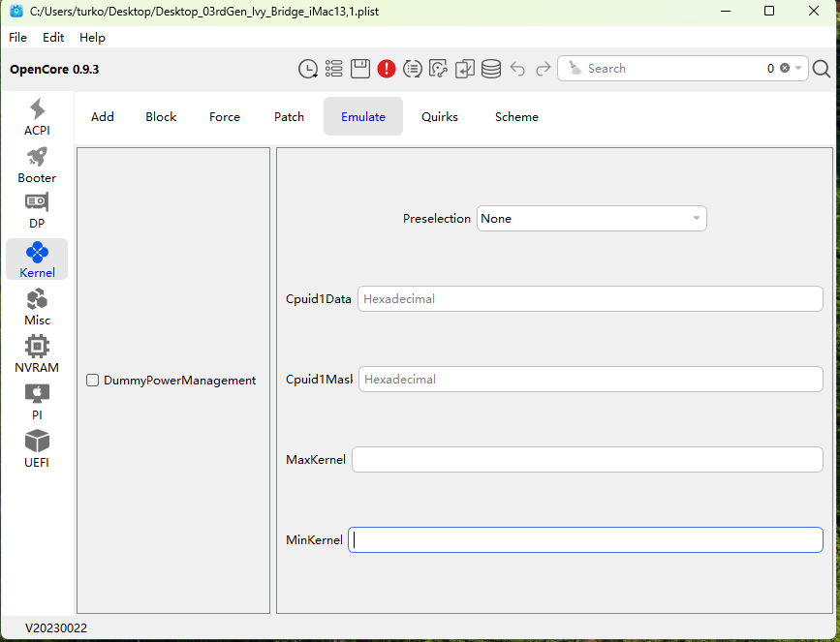Click the red exclamation validation icon
This screenshot has width=840, height=642.
click(x=387, y=69)
